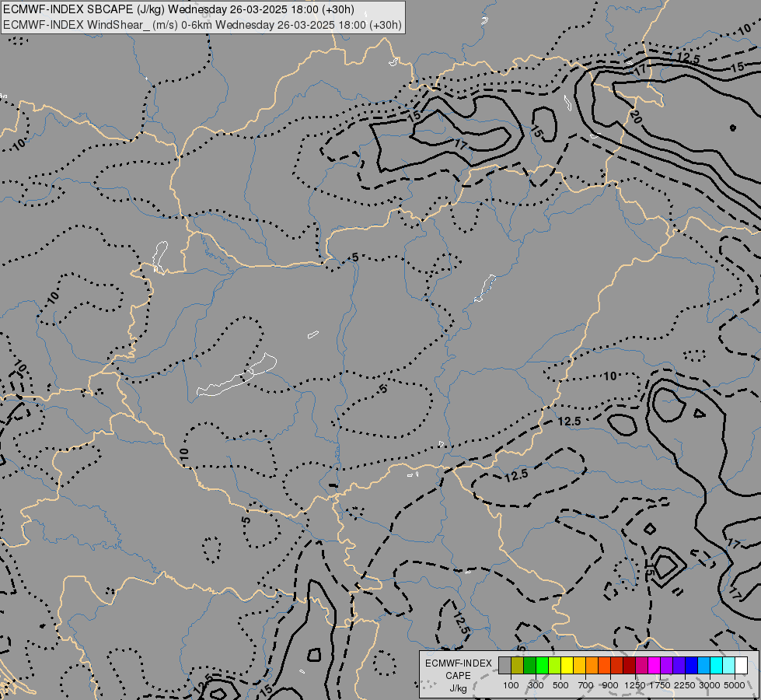Click the legend value 900

point(610,685)
